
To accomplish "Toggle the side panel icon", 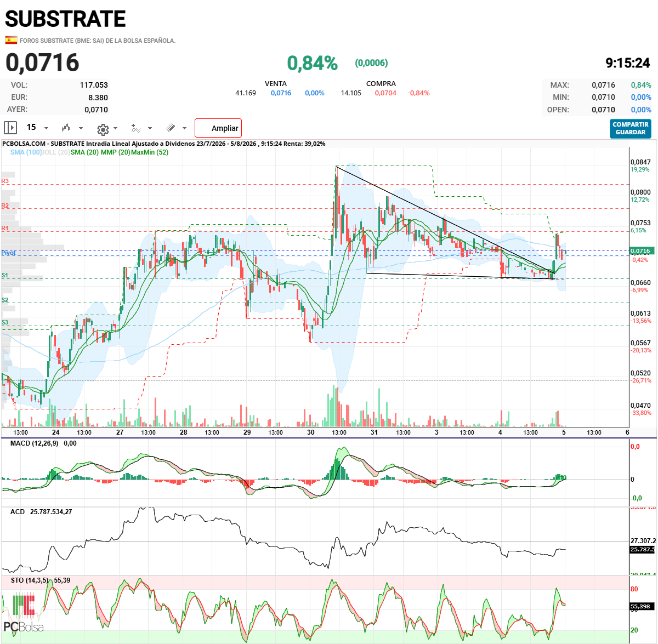I will 10,128.
